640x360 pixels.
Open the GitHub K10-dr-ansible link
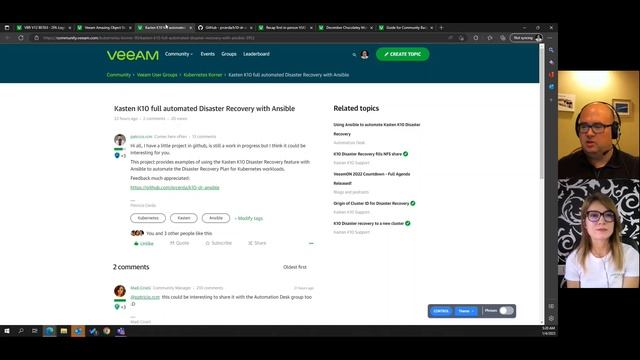[x=175, y=187]
